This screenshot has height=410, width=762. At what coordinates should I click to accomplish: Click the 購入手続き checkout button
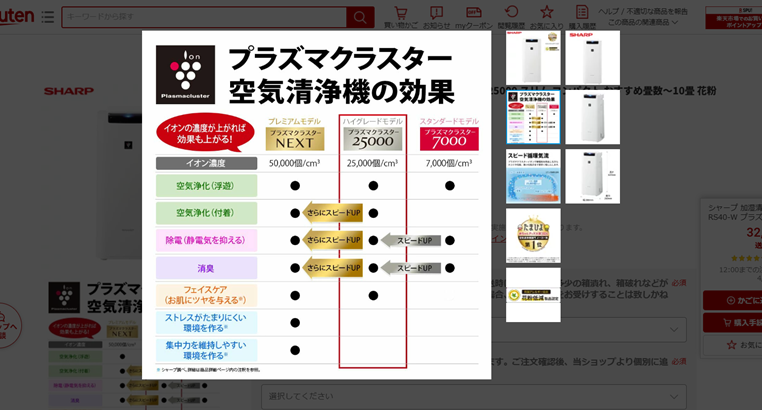[x=732, y=323]
